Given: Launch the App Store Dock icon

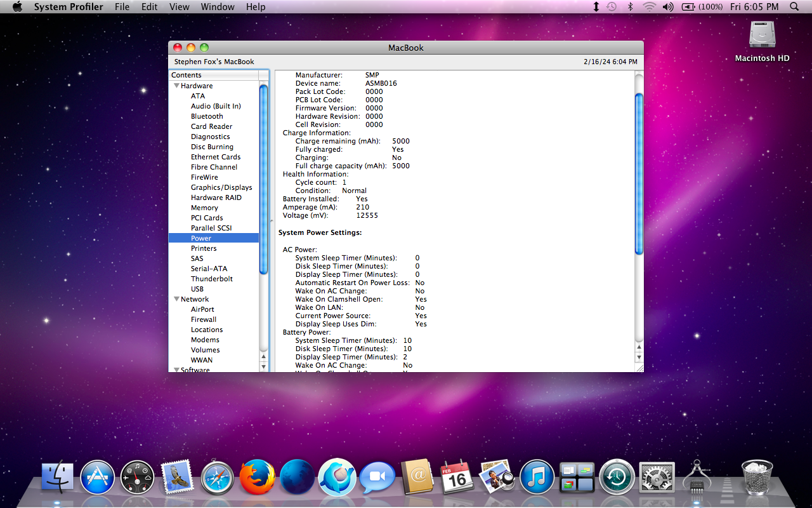Looking at the screenshot, I should pyautogui.click(x=98, y=478).
